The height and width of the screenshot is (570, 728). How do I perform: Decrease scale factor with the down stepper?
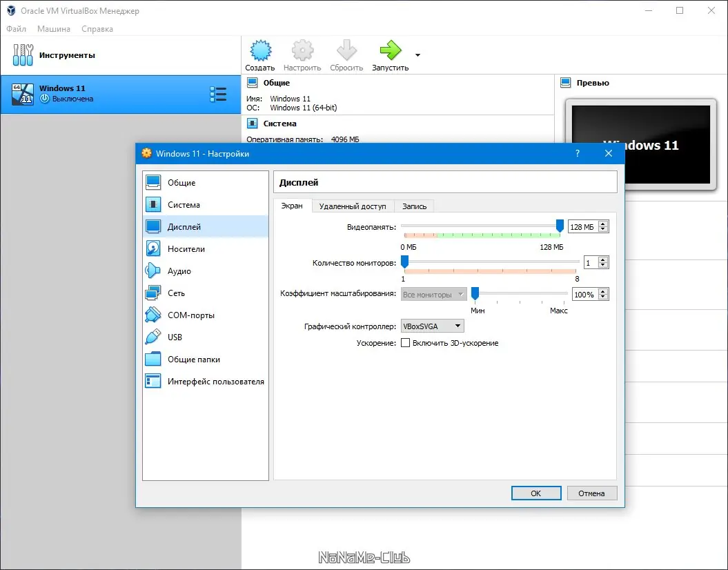pos(603,297)
